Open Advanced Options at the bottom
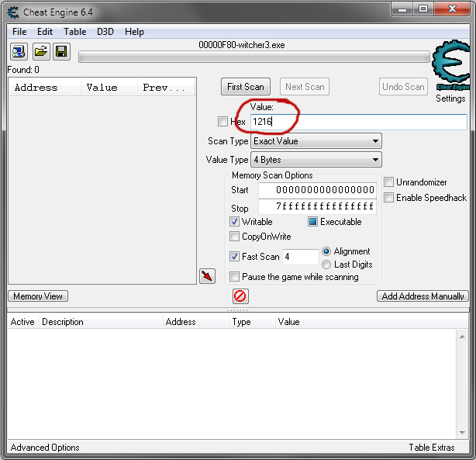The width and height of the screenshot is (476, 460). coord(45,448)
